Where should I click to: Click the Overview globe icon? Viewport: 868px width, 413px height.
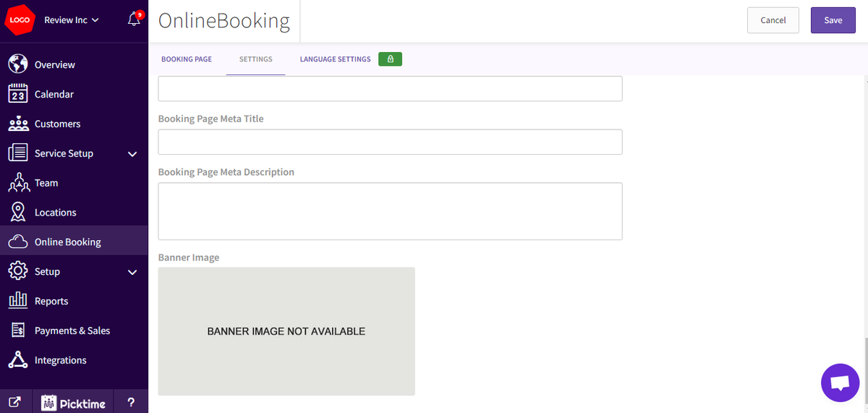18,64
